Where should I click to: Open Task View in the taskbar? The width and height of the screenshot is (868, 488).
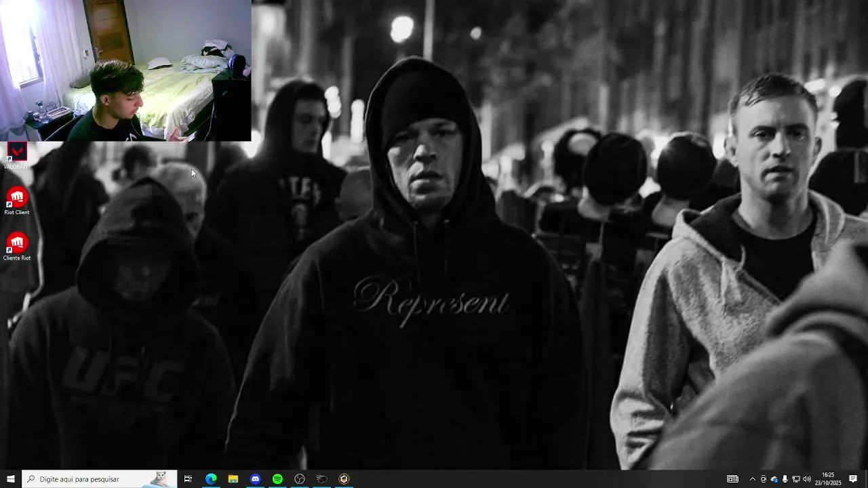click(x=188, y=479)
